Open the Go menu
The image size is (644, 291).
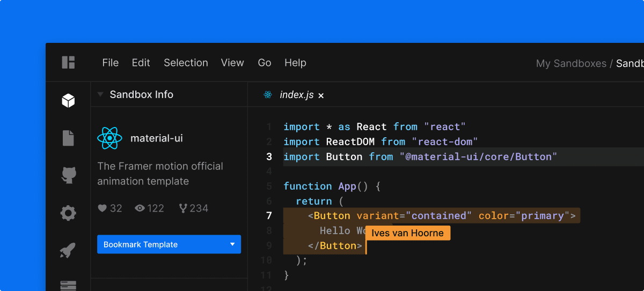[x=264, y=63]
